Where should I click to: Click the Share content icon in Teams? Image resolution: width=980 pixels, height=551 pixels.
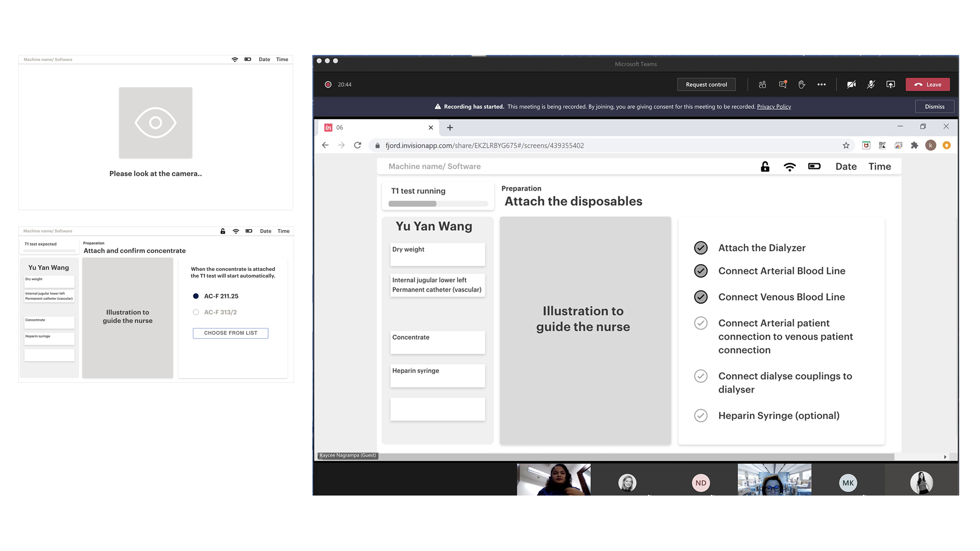pyautogui.click(x=890, y=84)
